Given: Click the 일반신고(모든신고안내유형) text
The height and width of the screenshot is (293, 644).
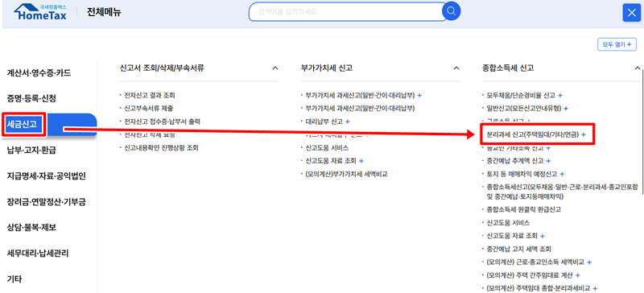Looking at the screenshot, I should pos(524,109).
